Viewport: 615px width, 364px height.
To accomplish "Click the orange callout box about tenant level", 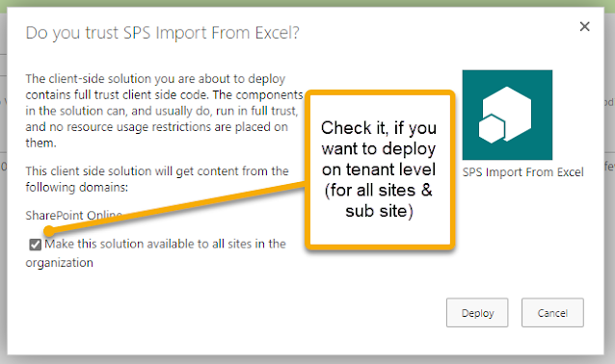I will coord(380,170).
